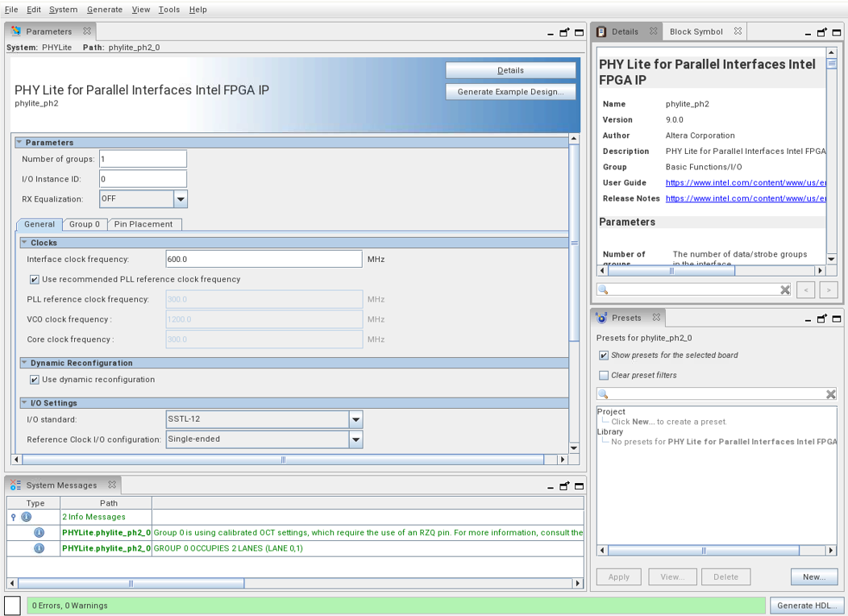848x616 pixels.
Task: Clear the Details search field
Action: (x=785, y=290)
